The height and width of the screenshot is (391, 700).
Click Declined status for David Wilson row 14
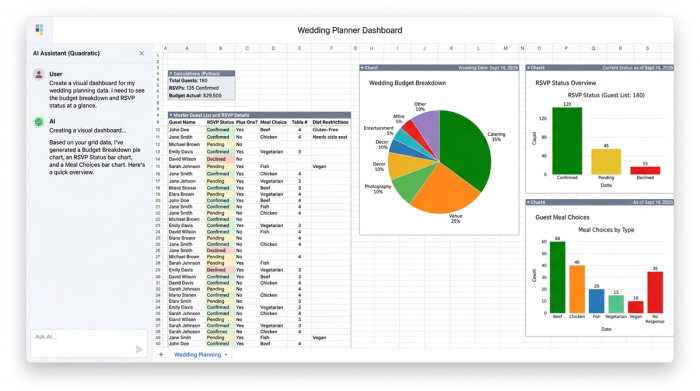click(x=220, y=159)
